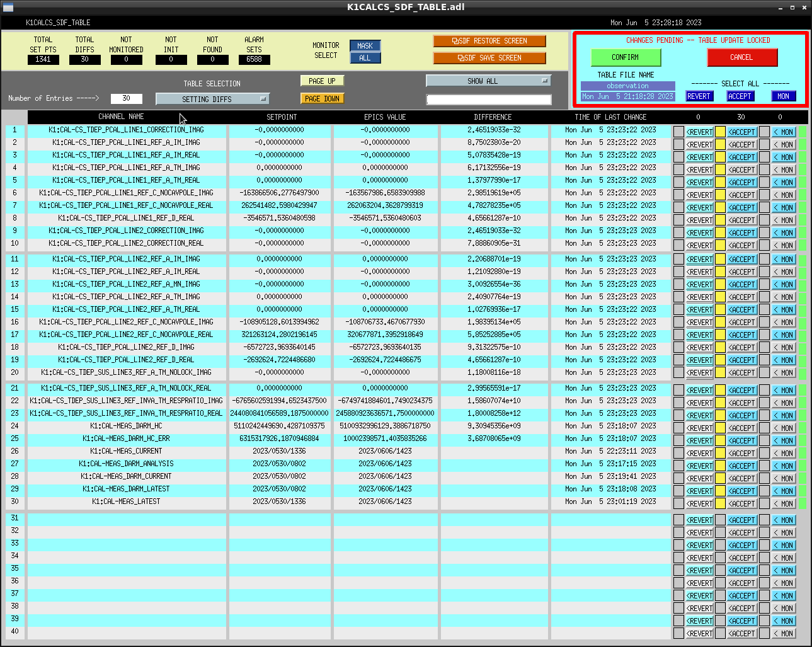Click ACCEPT for row 1 PCAL_LINE1_CORRECTION_IMAG
Viewport: 812px width, 647px height.
742,132
